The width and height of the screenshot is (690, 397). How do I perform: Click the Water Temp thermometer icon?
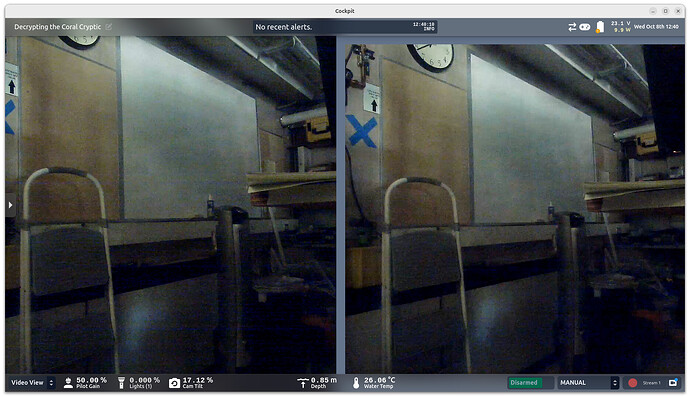pyautogui.click(x=356, y=383)
